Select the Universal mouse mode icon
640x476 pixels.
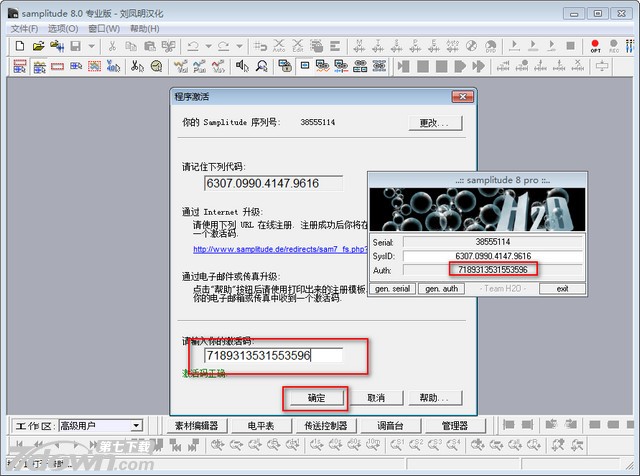[20, 66]
